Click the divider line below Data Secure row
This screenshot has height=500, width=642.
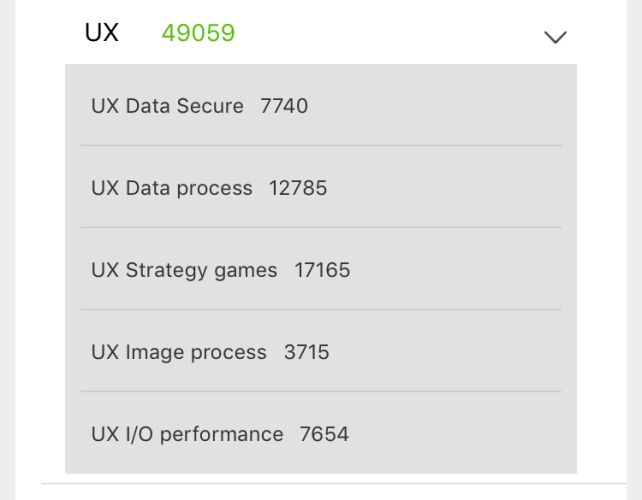[320, 145]
